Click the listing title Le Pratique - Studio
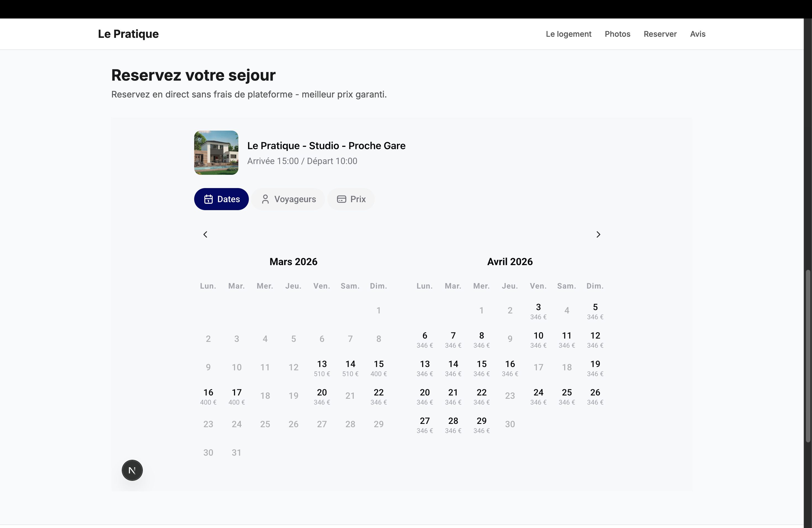812x528 pixels. (x=326, y=146)
